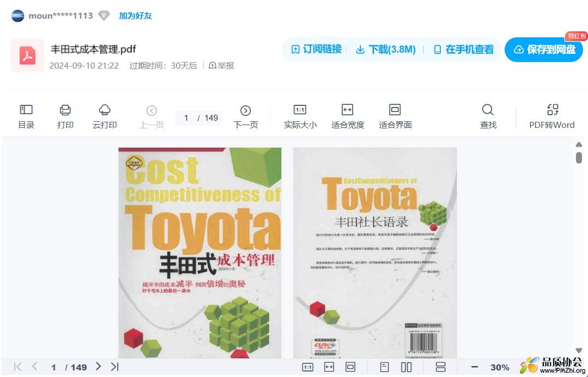Open 在手机查看 view on phone
Image resolution: width=588 pixels, height=377 pixels.
click(463, 49)
